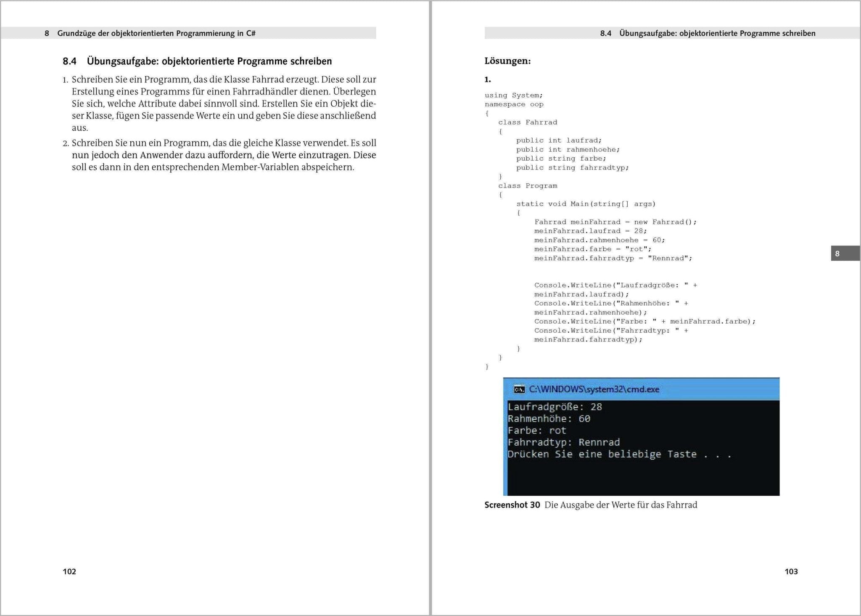This screenshot has height=616, width=861.
Task: Click 'Laufradgröße: 28' console output
Action: click(555, 407)
